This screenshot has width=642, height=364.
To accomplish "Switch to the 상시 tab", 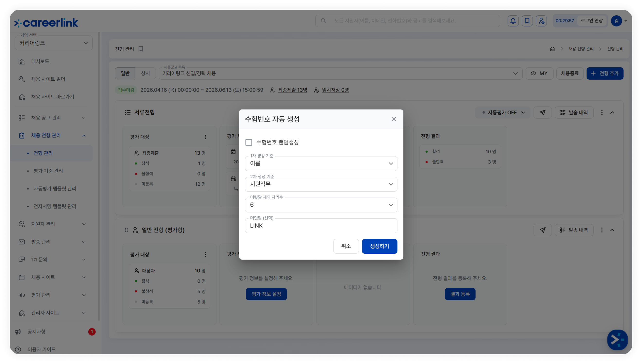I will pyautogui.click(x=145, y=74).
